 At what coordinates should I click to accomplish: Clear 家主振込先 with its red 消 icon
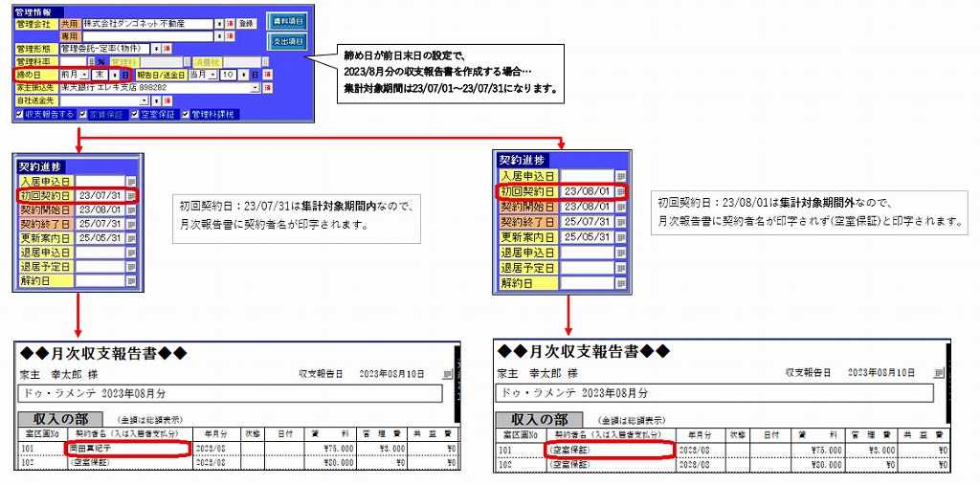point(268,87)
